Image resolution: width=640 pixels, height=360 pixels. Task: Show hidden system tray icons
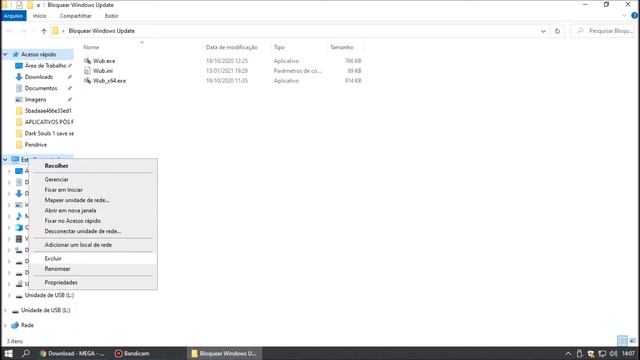pyautogui.click(x=568, y=354)
